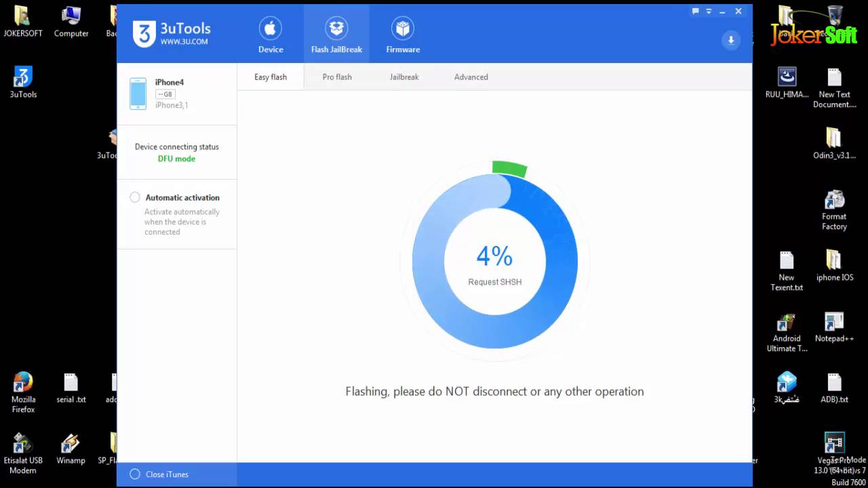Switch to the Pro flash tab

(337, 77)
